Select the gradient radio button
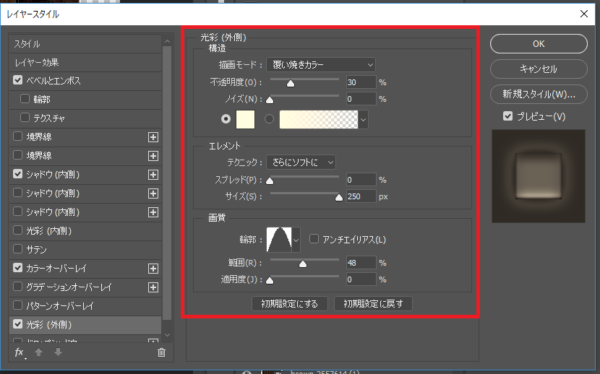The image size is (600, 374). pos(269,119)
